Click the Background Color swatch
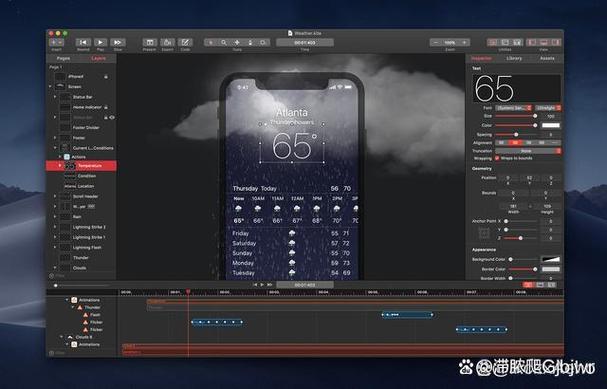The image size is (607, 389). [551, 259]
